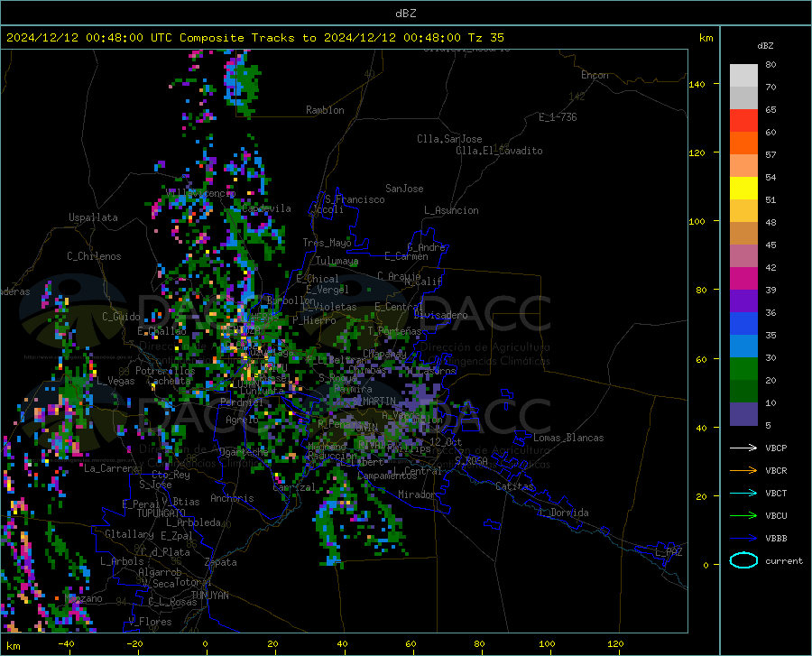
Task: Click the 'C_Chilenos' map label
Action: click(x=94, y=256)
